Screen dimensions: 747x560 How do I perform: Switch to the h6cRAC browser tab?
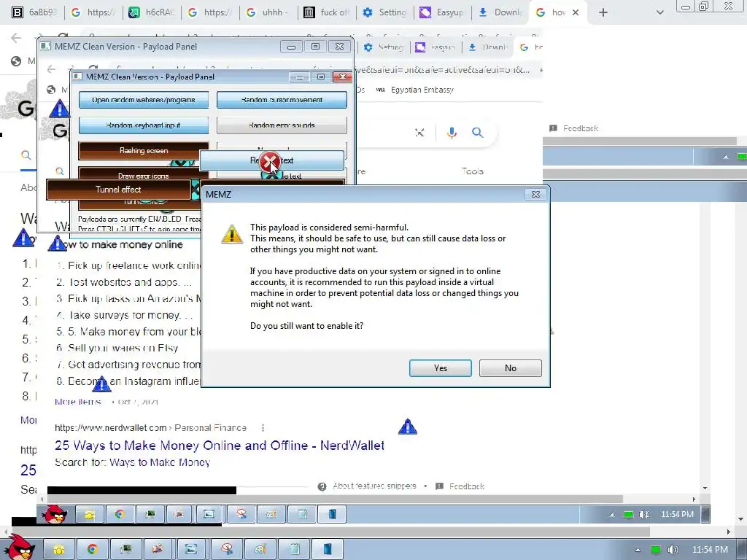152,12
